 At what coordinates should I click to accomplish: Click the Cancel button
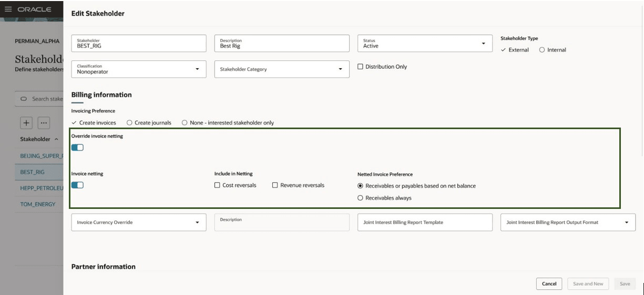(x=549, y=284)
